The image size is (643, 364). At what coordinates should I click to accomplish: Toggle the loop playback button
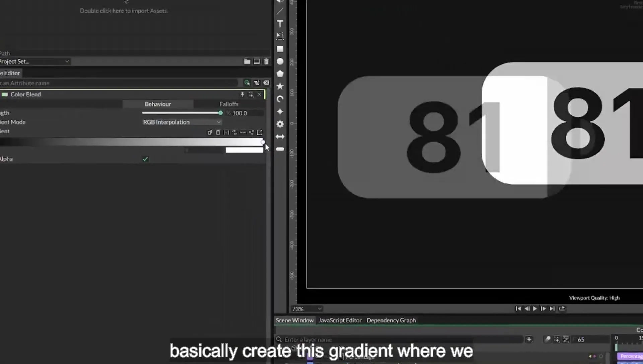click(562, 308)
